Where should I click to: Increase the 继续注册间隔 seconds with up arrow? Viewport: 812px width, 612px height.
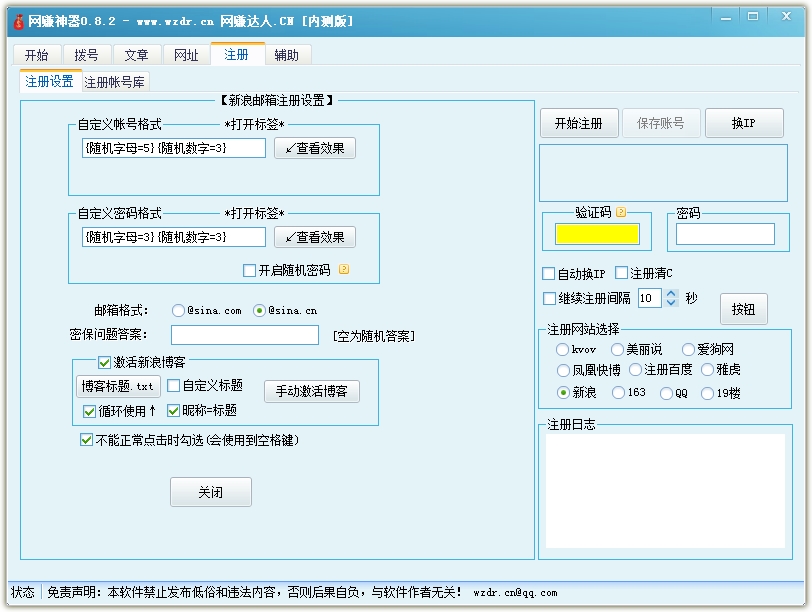click(671, 294)
